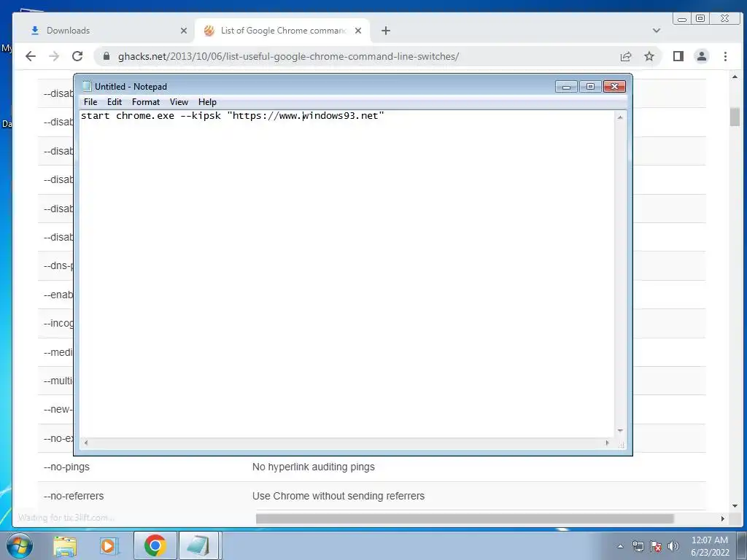Reload the ghacks page
The height and width of the screenshot is (560, 747).
pos(77,56)
